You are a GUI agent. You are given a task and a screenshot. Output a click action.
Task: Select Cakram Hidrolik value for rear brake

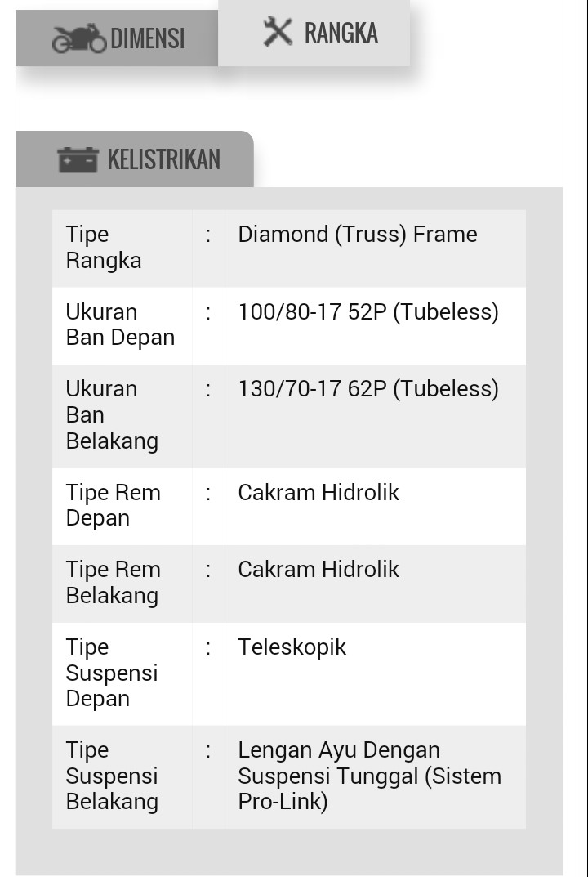pos(318,570)
